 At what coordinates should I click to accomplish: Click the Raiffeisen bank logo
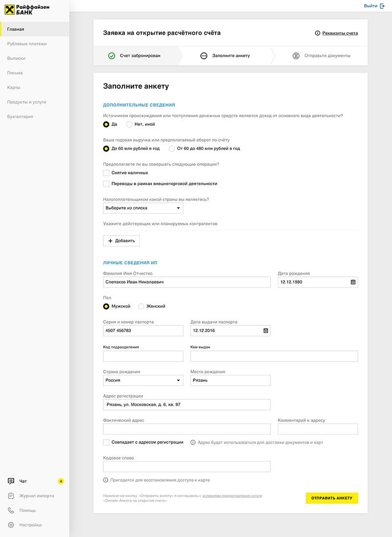pyautogui.click(x=27, y=9)
